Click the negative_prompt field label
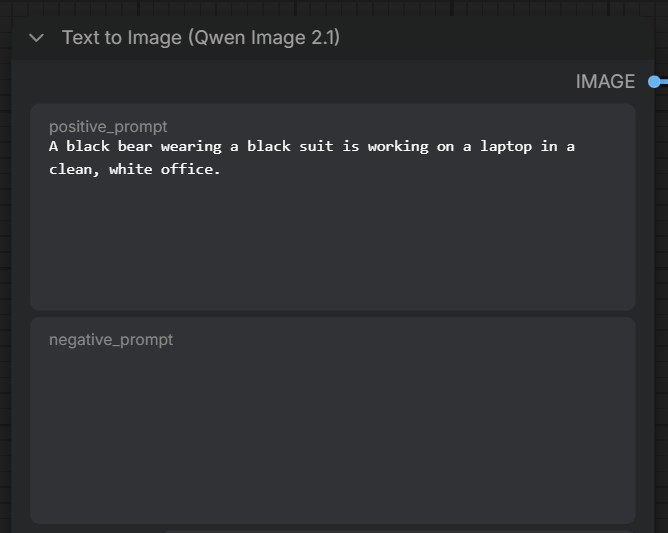668x533 pixels. pyautogui.click(x=111, y=340)
